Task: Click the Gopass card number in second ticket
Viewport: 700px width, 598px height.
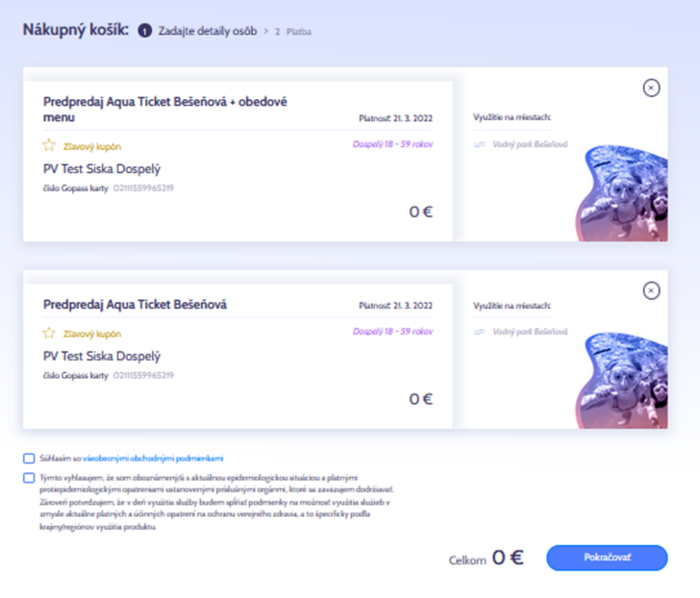Action: pos(143,375)
